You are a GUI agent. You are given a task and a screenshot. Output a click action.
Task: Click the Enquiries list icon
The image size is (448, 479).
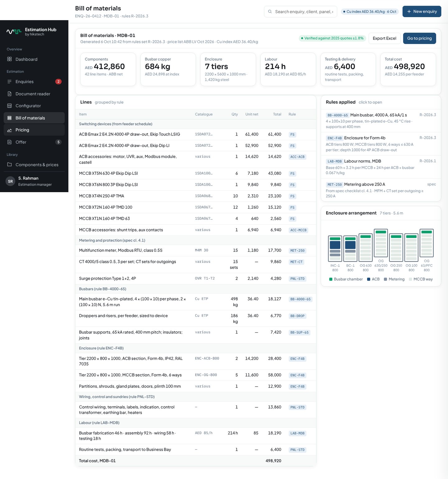click(x=9, y=82)
